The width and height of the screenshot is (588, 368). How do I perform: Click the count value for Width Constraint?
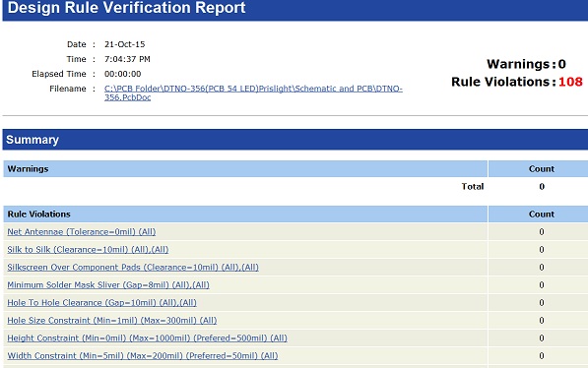(542, 355)
